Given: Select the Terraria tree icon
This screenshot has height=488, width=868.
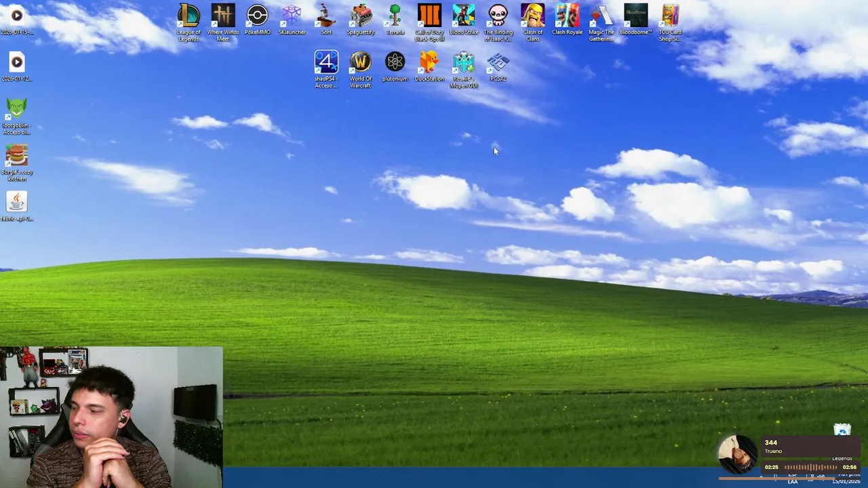Looking at the screenshot, I should (395, 19).
